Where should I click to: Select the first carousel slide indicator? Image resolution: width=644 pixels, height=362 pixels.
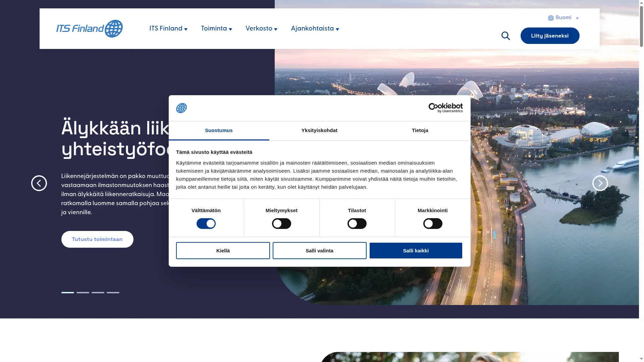pos(68,293)
